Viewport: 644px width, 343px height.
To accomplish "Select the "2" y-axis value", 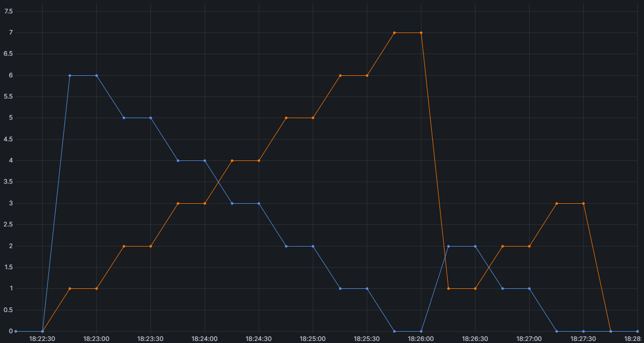I will tap(10, 246).
